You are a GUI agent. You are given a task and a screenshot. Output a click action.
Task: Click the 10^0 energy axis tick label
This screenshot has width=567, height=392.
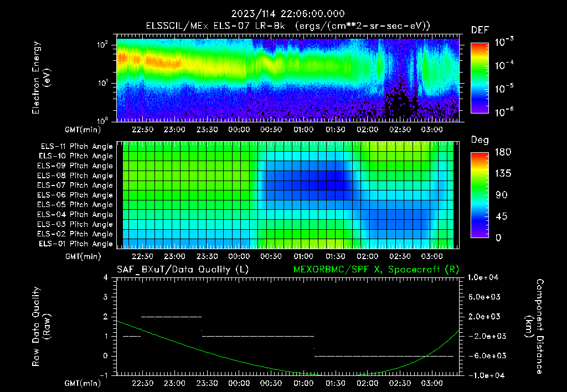coord(102,121)
